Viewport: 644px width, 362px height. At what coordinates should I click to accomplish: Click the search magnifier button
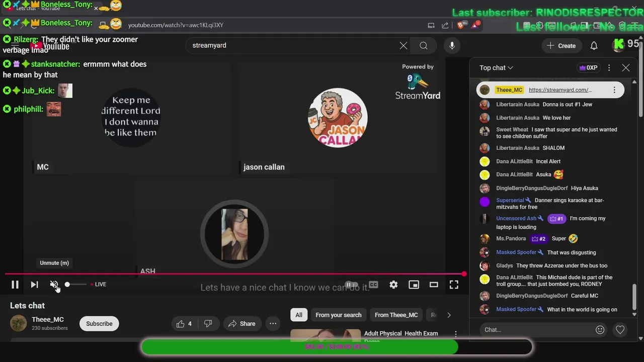424,46
